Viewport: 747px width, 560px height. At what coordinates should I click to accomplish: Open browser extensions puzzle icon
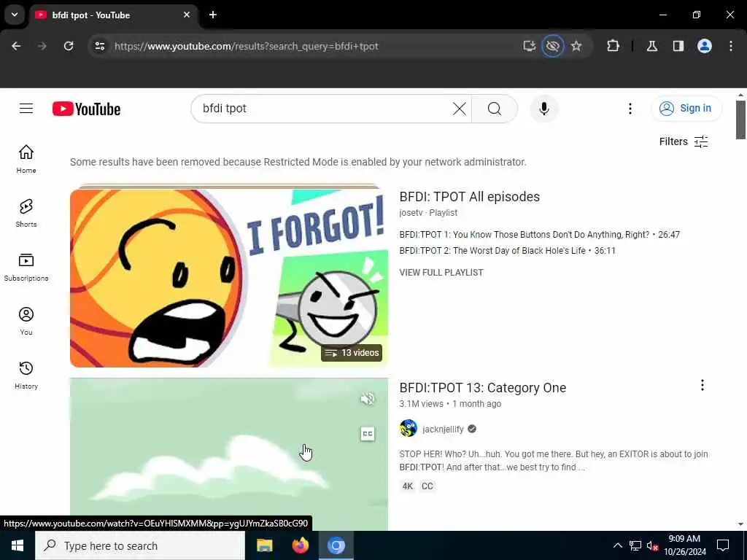click(613, 46)
